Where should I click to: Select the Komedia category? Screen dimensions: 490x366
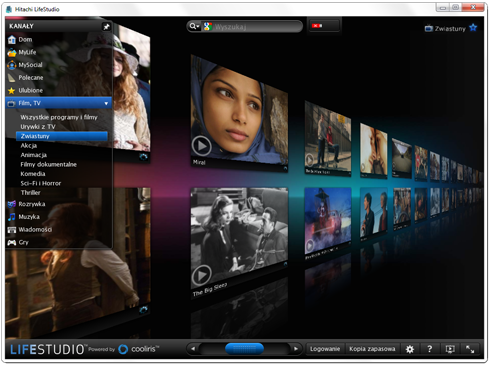pos(33,174)
